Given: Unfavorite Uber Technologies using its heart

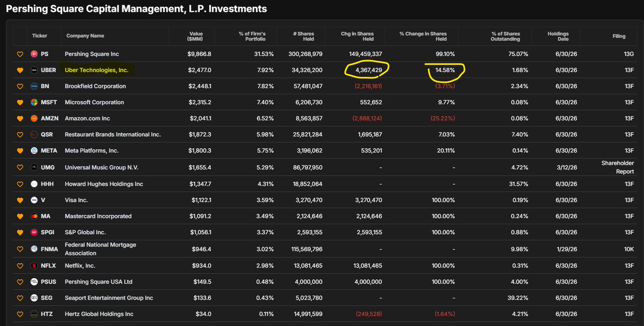Looking at the screenshot, I should tap(20, 70).
